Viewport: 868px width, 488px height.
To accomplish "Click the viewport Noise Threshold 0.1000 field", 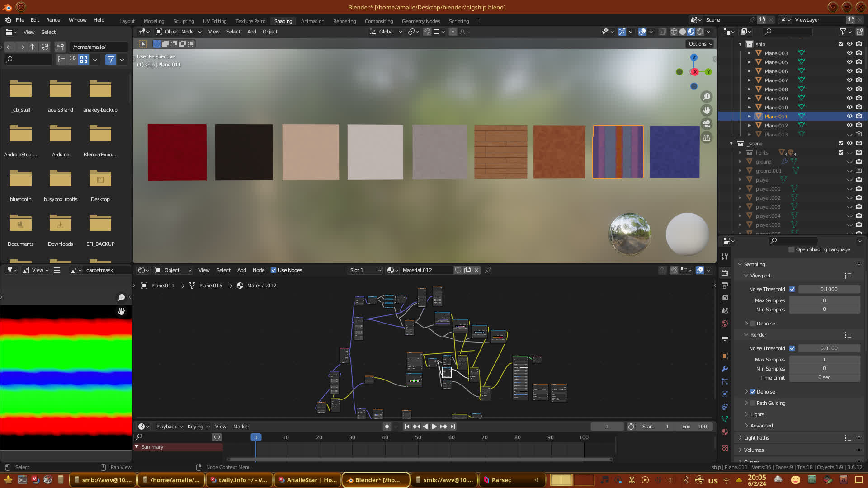I will tap(829, 289).
